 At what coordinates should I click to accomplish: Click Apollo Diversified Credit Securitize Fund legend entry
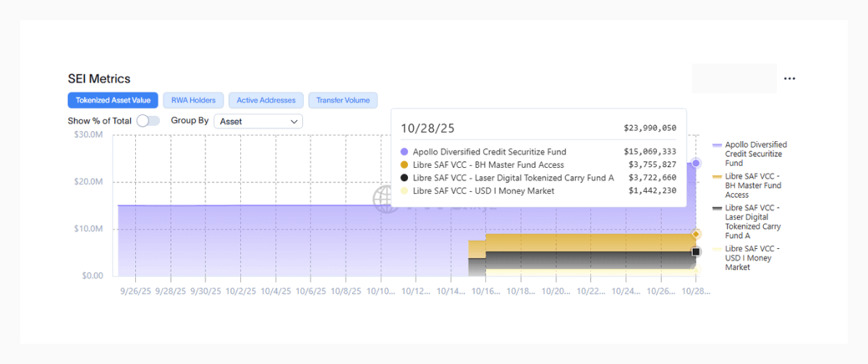pos(750,154)
